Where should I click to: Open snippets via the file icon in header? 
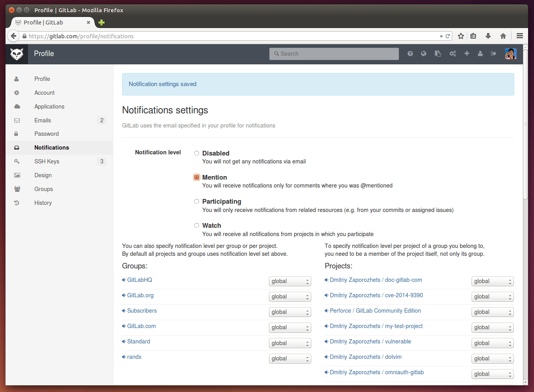pos(437,53)
